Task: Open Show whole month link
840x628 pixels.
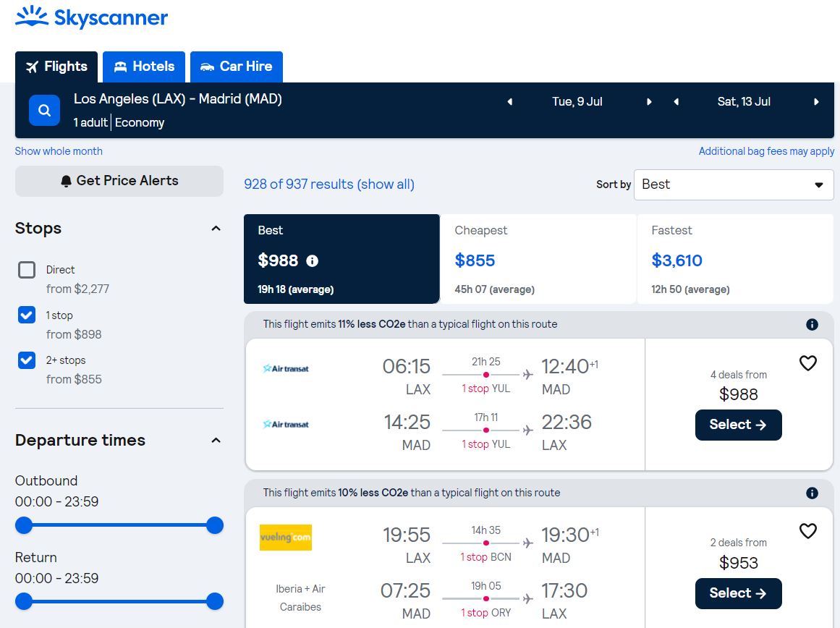Action: (x=59, y=151)
